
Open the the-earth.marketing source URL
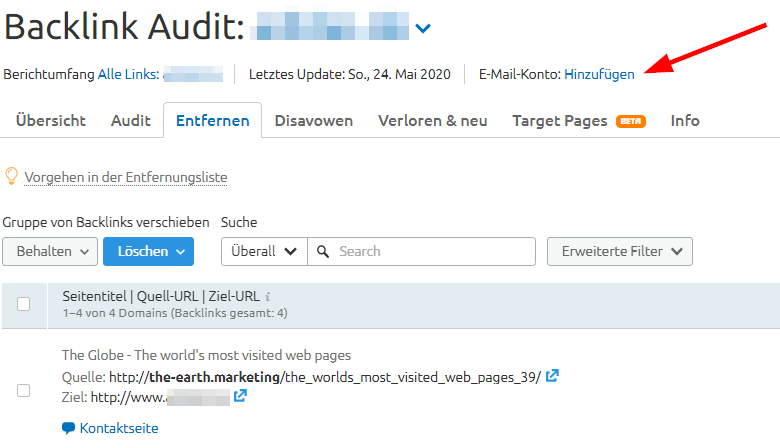pos(325,377)
